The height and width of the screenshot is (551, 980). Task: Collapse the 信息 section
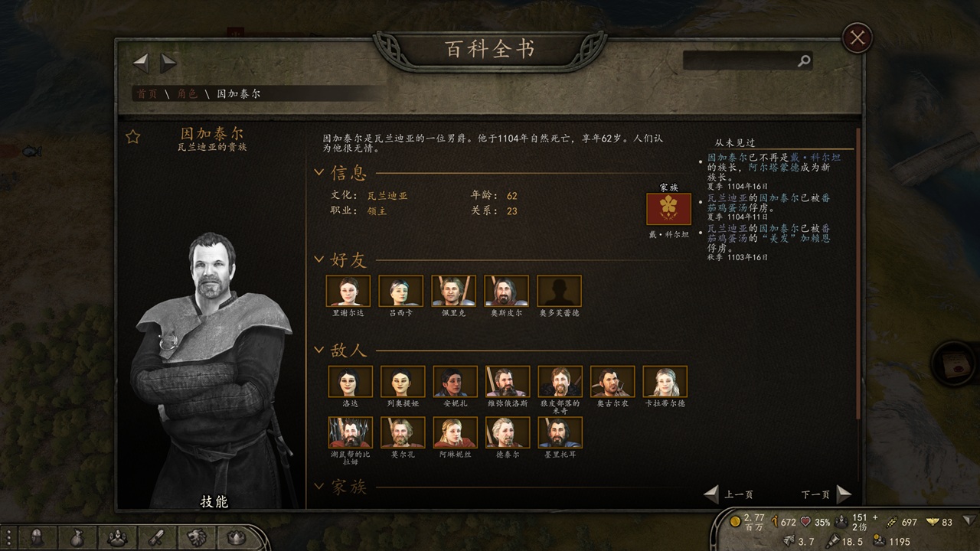tap(319, 172)
